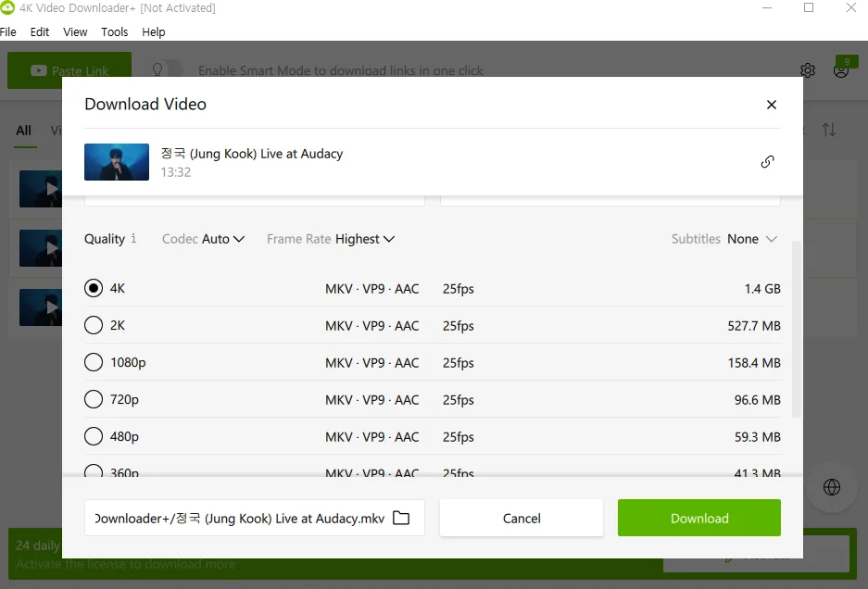
Task: Click the sort arrows icon in main window
Action: click(829, 130)
